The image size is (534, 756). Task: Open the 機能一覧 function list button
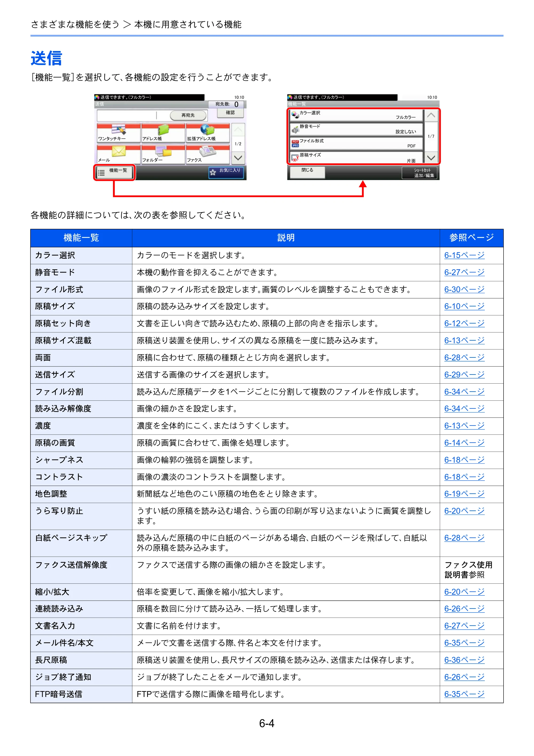click(x=115, y=172)
